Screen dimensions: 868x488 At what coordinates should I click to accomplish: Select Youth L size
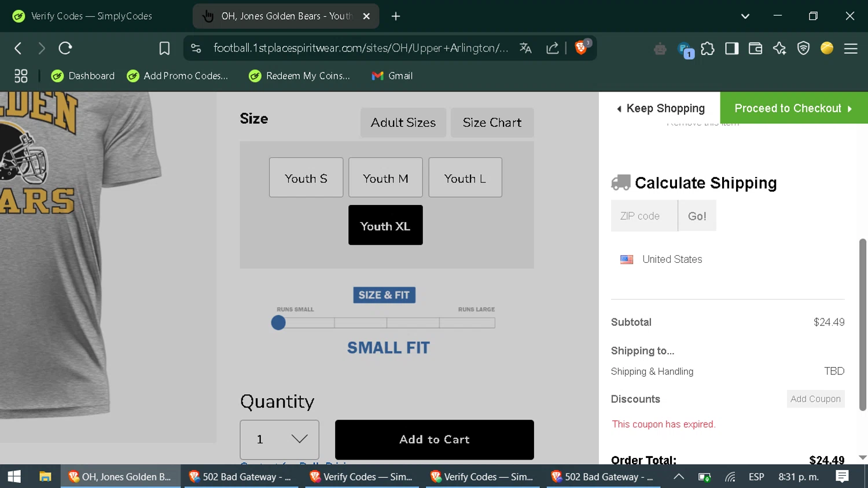[x=465, y=178]
